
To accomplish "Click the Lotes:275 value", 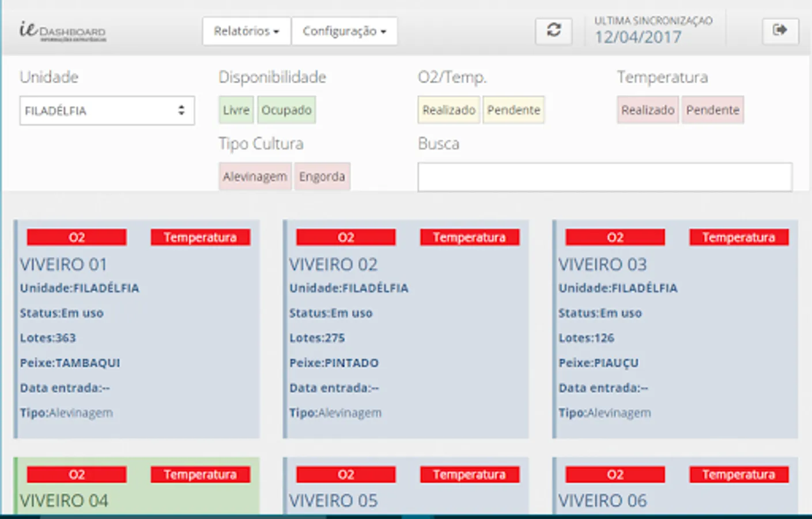I will click(x=317, y=339).
